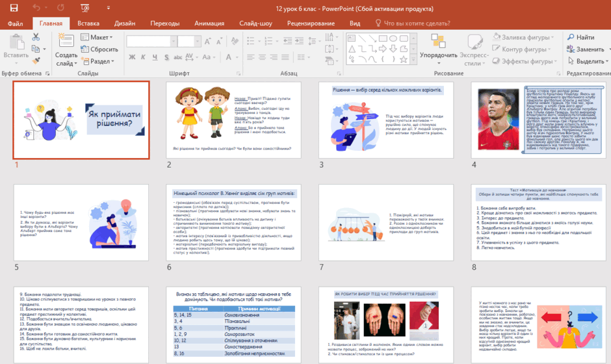Screen dimensions: 611x364
Task: Click the Cut scissors icon
Action: pos(36,37)
